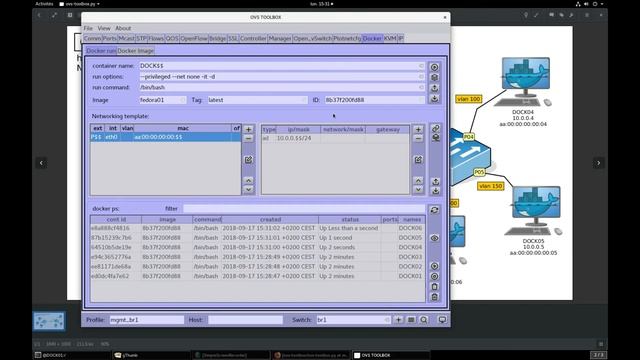
Task: Select the P$$ eth0 interface template row
Action: [x=166, y=137]
